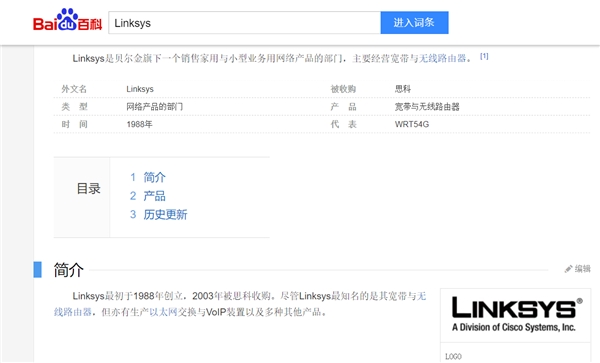Screen dimensions: 600x363
Task: Jump to 产品 in the table of contents
Action: tap(154, 196)
